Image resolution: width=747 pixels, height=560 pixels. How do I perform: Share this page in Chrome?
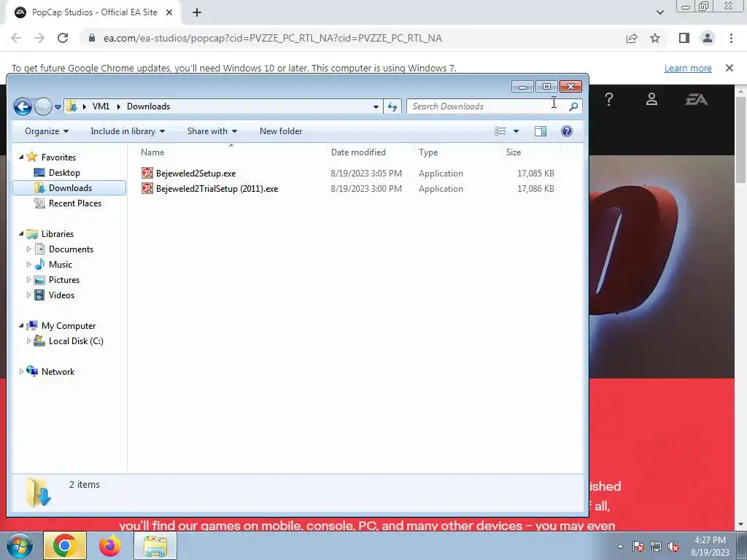(632, 38)
